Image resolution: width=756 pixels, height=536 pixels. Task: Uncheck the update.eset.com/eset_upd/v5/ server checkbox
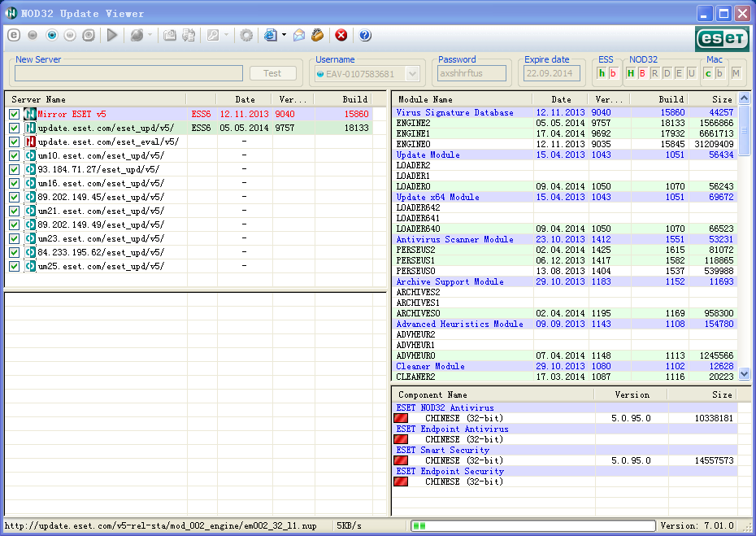[14, 128]
